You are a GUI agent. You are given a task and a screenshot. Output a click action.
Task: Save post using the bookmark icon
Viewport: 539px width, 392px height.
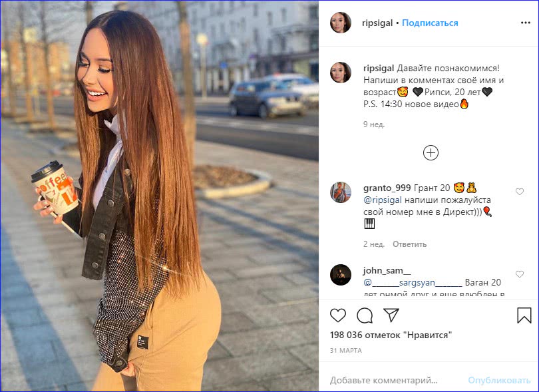click(x=524, y=315)
